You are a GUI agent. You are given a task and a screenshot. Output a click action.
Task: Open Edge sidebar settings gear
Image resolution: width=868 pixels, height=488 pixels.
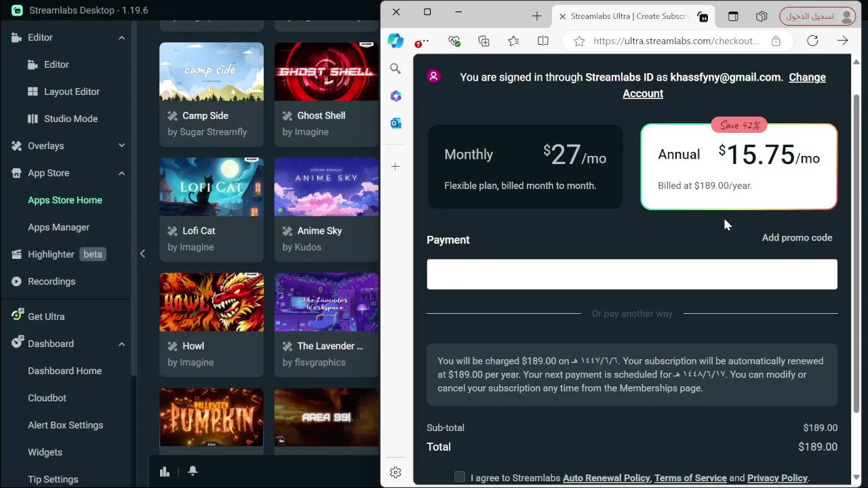(396, 472)
